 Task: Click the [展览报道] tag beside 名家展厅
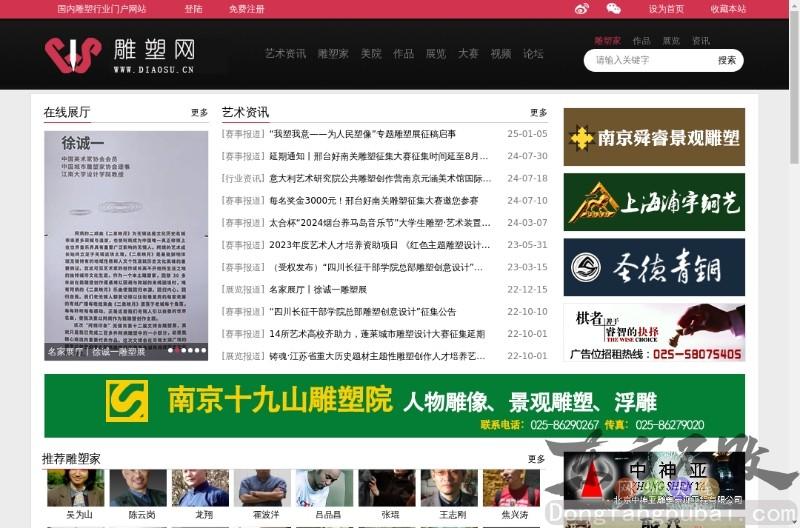tap(243, 289)
